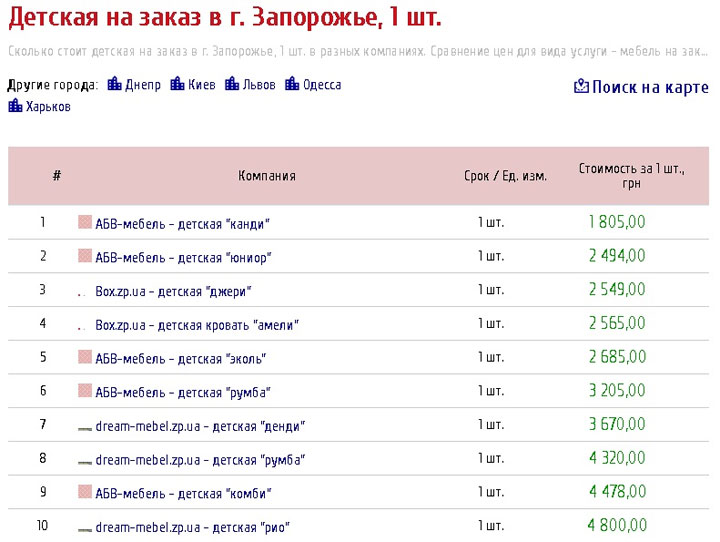Click the Компания column header
Viewport: 720px width, 542px height.
(x=267, y=176)
